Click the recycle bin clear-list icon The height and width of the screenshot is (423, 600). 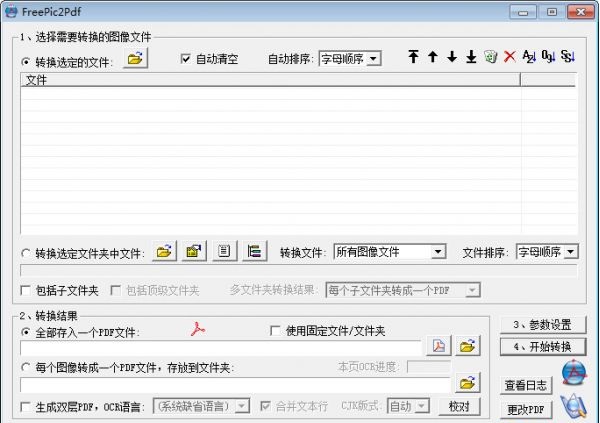point(491,57)
